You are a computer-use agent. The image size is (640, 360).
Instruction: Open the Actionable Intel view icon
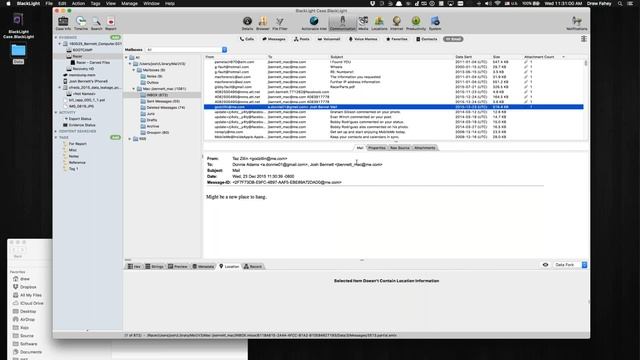[x=314, y=23]
